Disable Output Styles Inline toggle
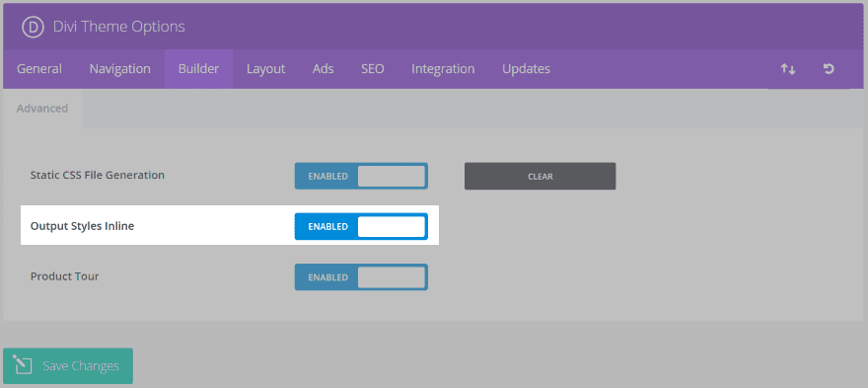This screenshot has height=388, width=868. pyautogui.click(x=361, y=227)
